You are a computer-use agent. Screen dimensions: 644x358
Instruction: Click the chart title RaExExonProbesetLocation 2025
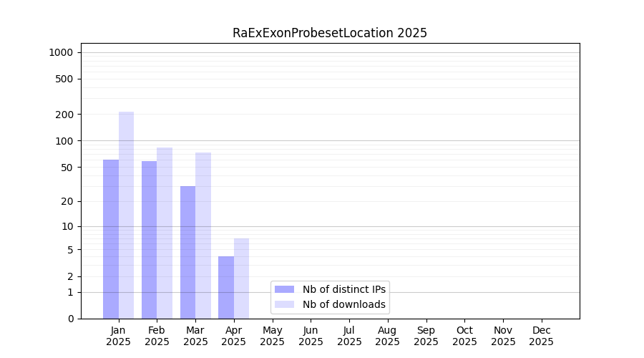[x=329, y=33]
